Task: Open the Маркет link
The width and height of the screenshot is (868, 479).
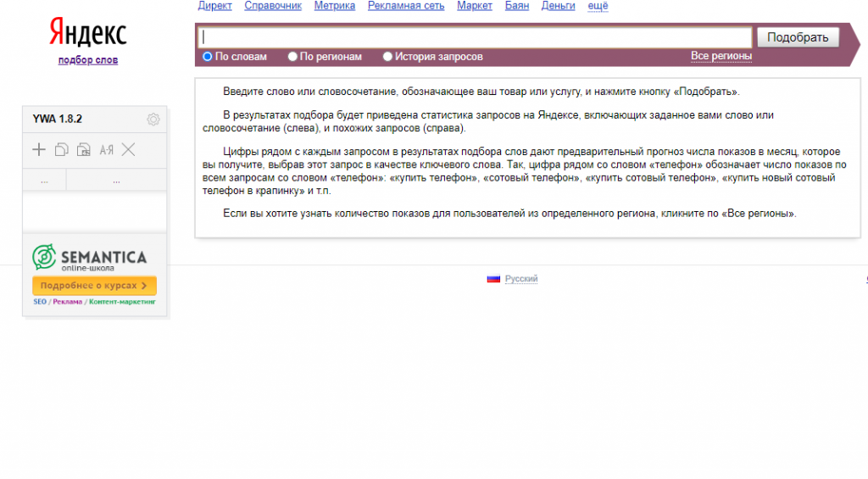Action: (475, 6)
